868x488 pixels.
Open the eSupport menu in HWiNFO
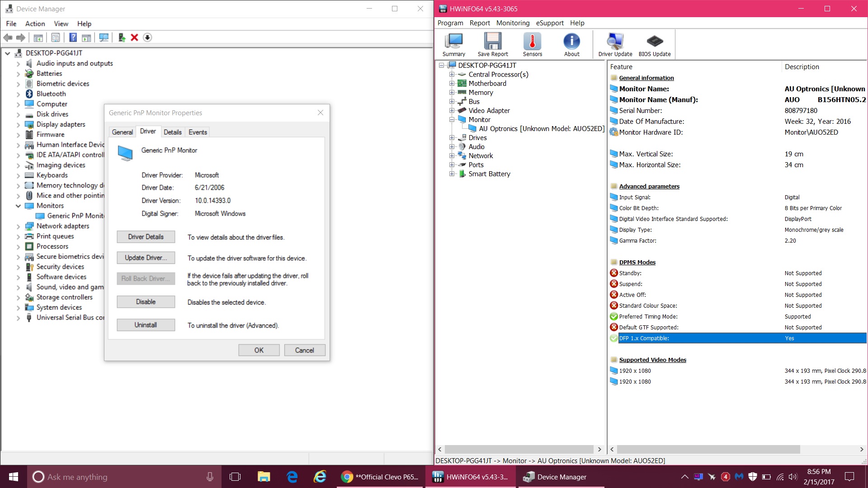coord(550,23)
